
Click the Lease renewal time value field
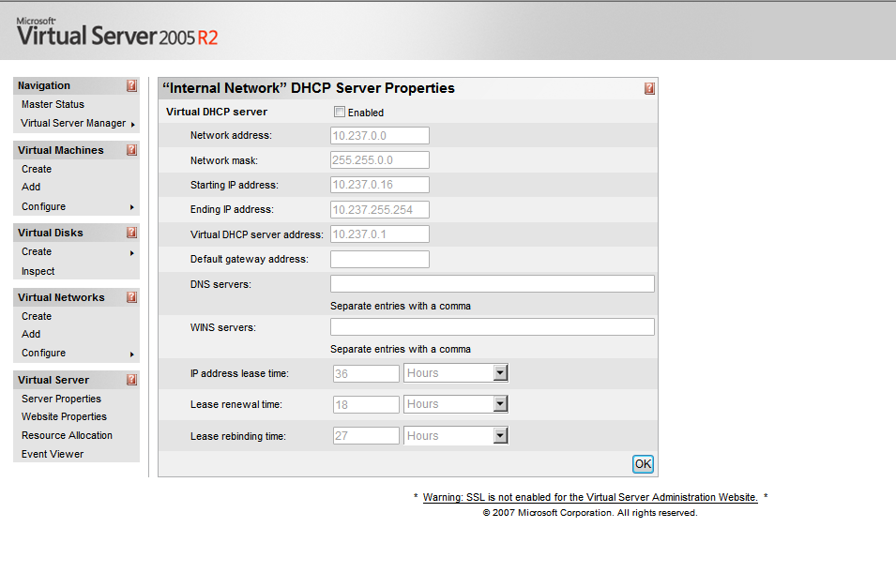pos(366,404)
